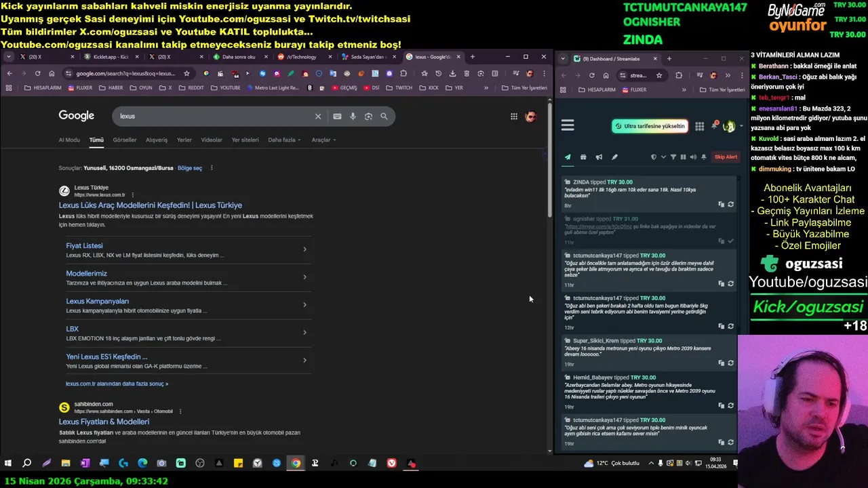The height and width of the screenshot is (488, 868).
Task: Open Windows Start menu
Action: click(7, 464)
